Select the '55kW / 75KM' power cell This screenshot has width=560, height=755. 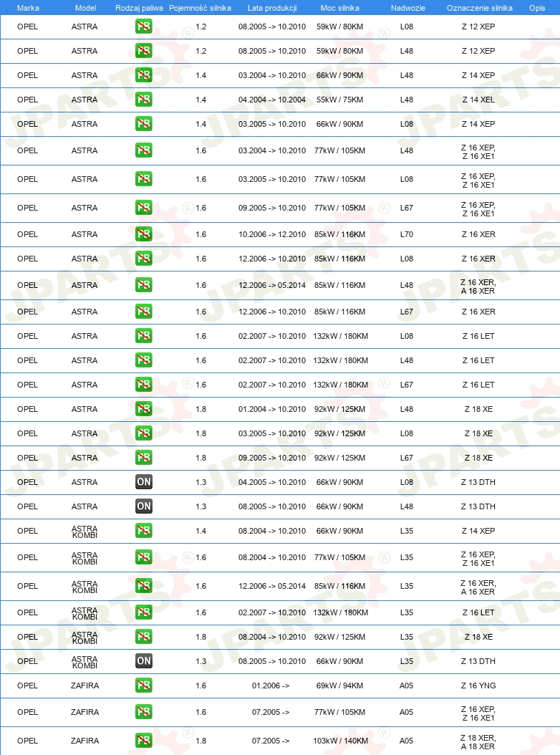[339, 100]
